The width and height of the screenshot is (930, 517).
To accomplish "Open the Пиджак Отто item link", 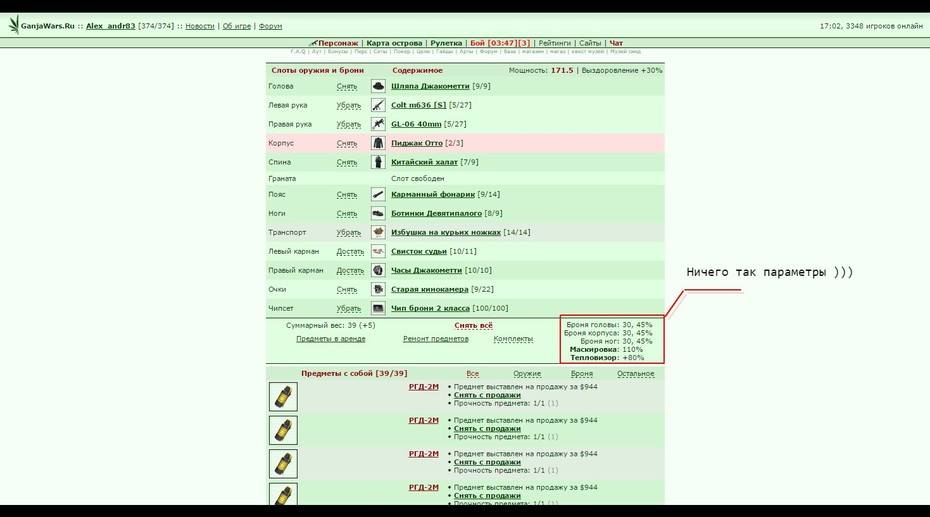I will pos(416,143).
